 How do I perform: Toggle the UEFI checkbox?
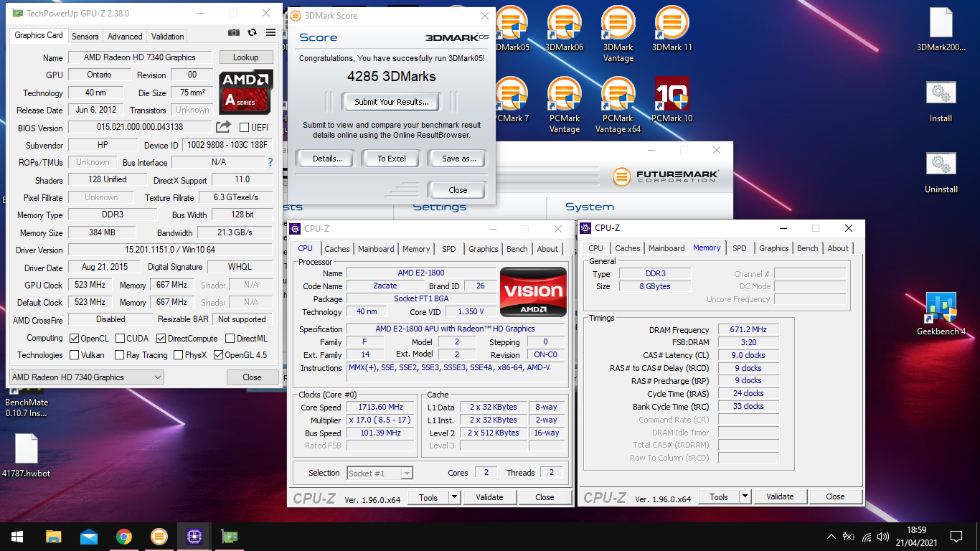tap(244, 128)
